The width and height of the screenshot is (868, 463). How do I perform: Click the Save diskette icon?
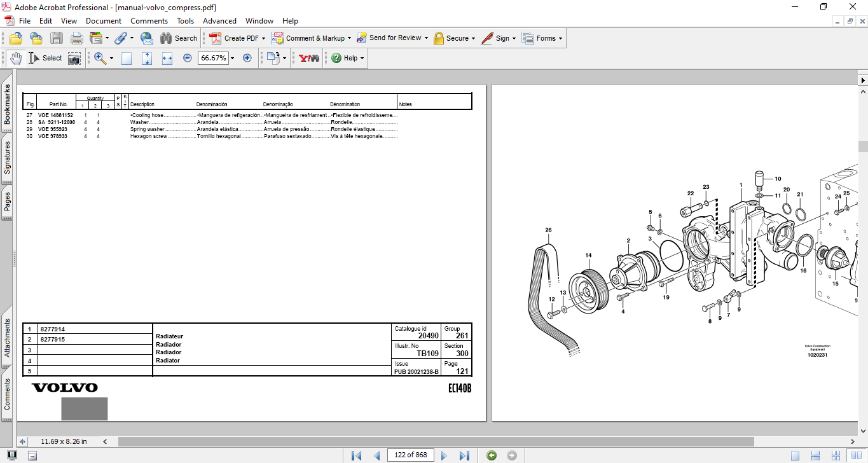point(57,38)
